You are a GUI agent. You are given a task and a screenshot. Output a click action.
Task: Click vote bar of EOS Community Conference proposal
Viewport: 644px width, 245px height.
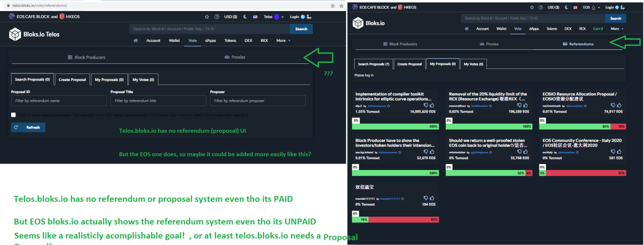point(583,173)
